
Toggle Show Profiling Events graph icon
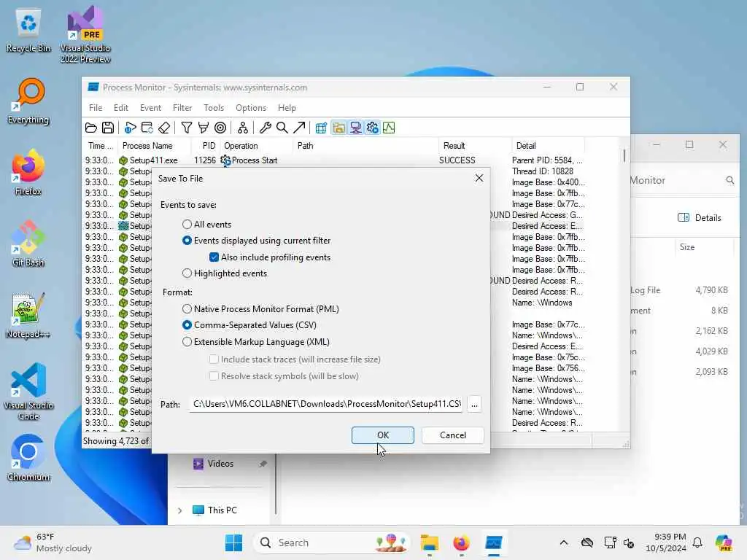390,128
